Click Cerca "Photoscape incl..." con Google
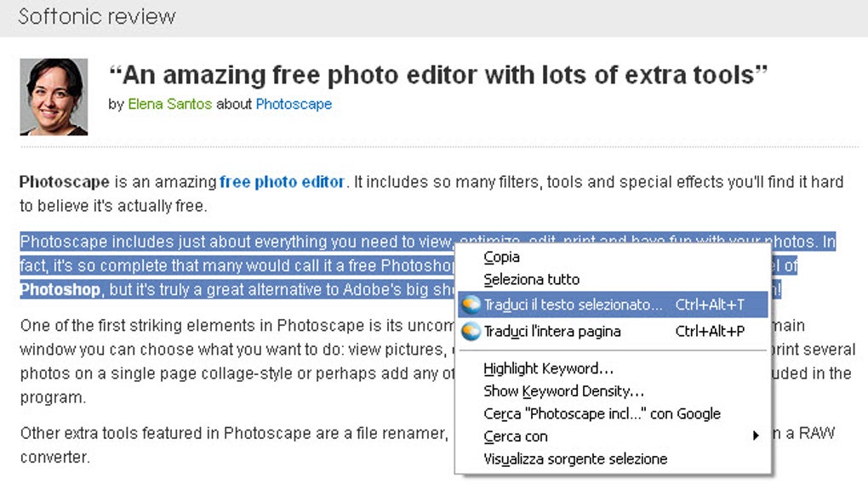868x484 pixels. 602,413
